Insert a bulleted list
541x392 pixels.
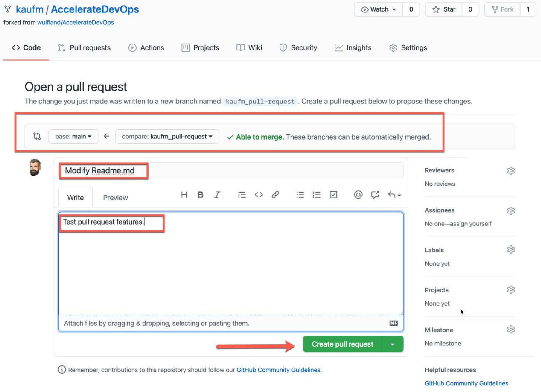pos(300,195)
